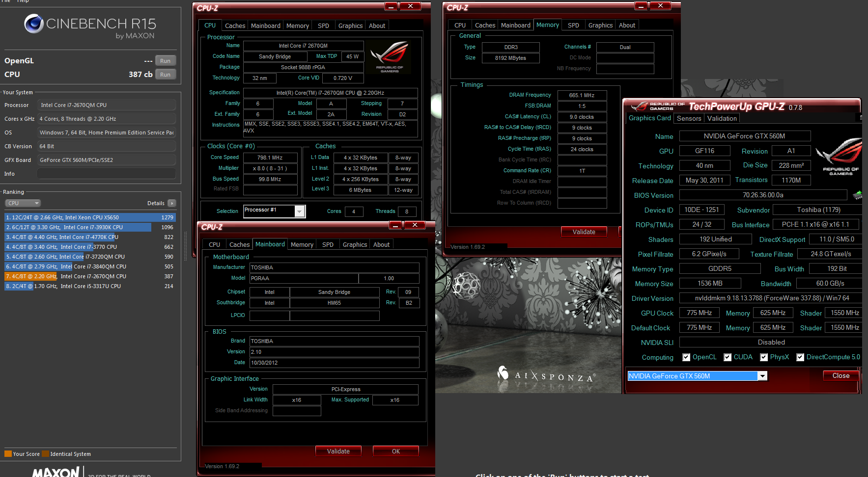
Task: Close the CPU-Z Mainboard window
Action: (x=415, y=225)
